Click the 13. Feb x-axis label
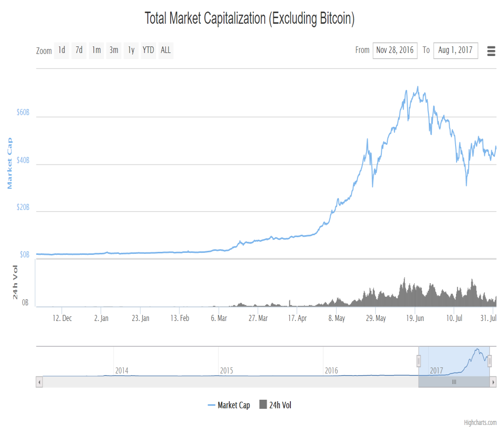This screenshot has width=504, height=430. tap(180, 318)
